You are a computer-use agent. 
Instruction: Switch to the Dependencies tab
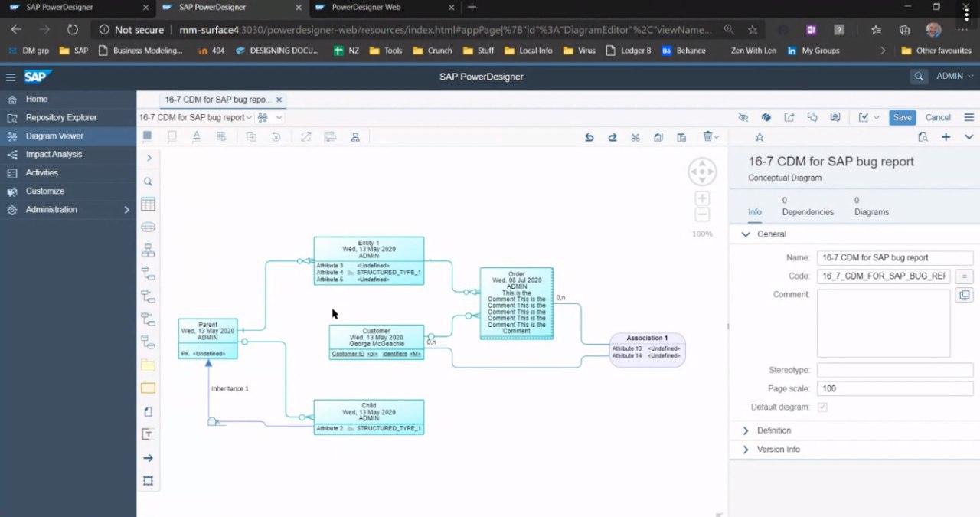point(808,206)
